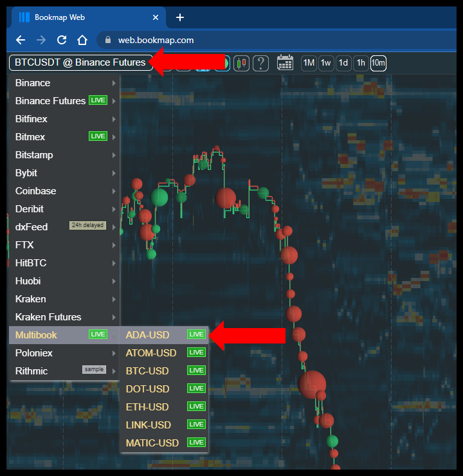463x476 pixels.
Task: Click the 24h delayed badge on dxFeed
Action: click(87, 225)
